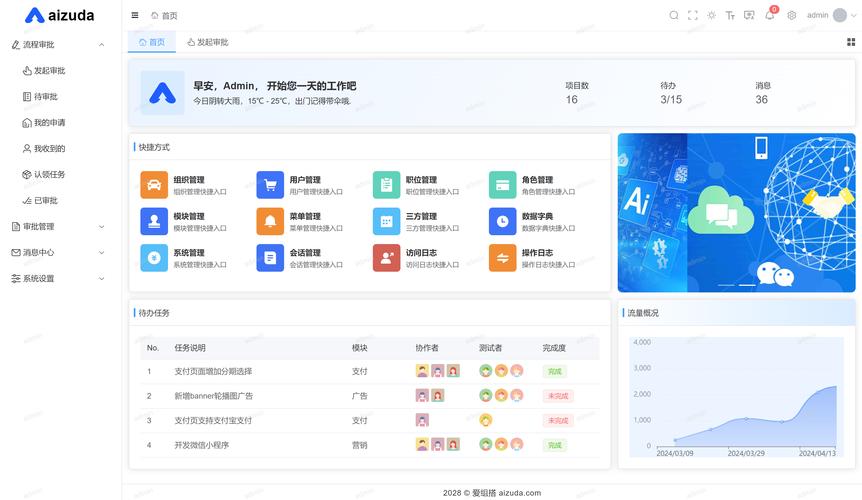Click the collaborator avatar in row 3

[422, 420]
